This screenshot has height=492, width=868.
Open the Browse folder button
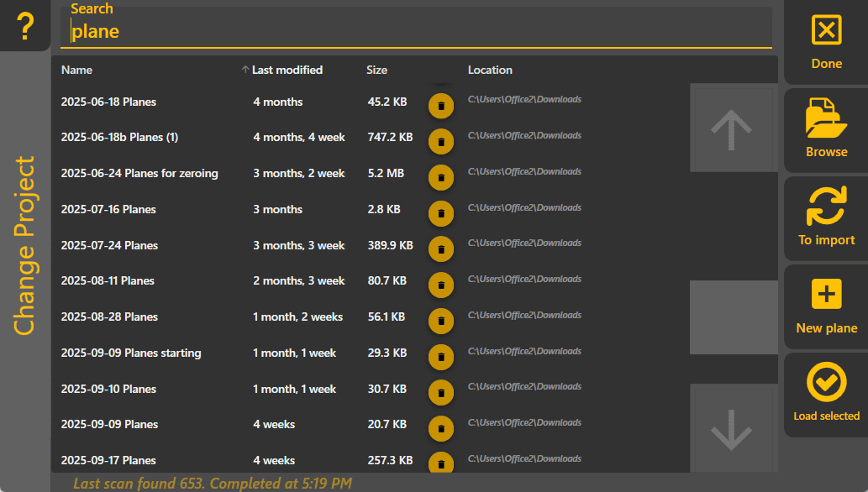pyautogui.click(x=826, y=128)
